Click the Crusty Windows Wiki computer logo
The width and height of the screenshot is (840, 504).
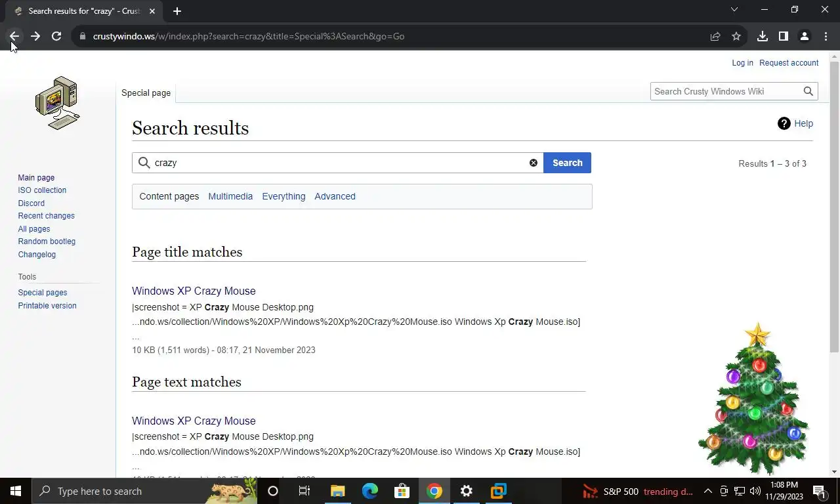point(58,103)
